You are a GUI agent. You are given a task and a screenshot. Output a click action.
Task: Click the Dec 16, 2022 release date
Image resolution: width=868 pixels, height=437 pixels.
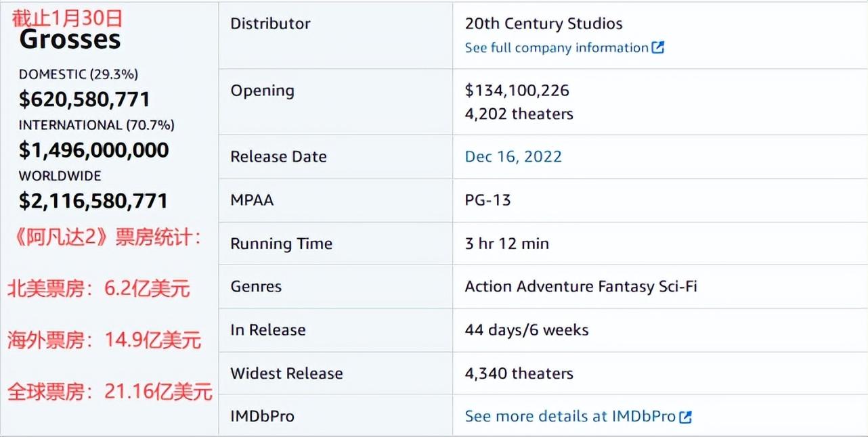(513, 157)
